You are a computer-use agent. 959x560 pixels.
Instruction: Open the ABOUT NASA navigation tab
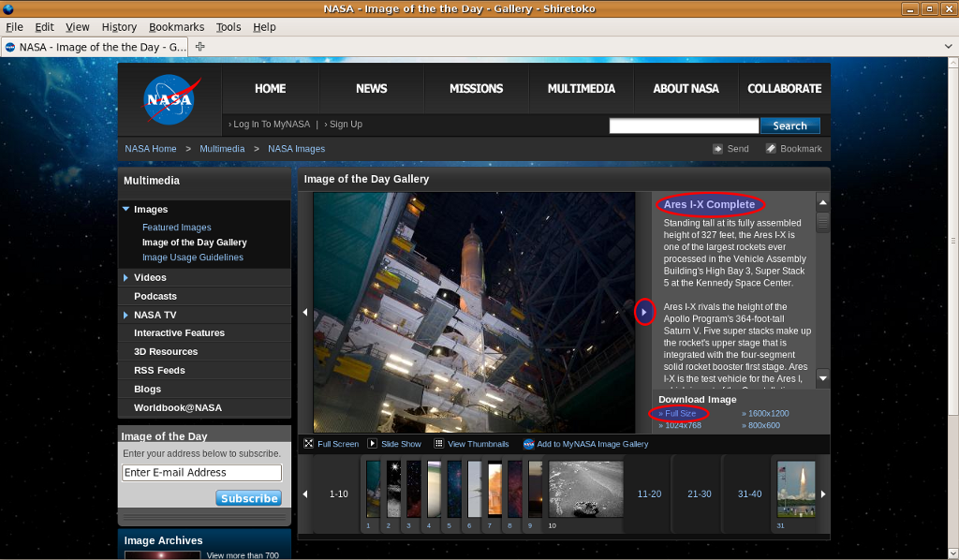point(686,89)
